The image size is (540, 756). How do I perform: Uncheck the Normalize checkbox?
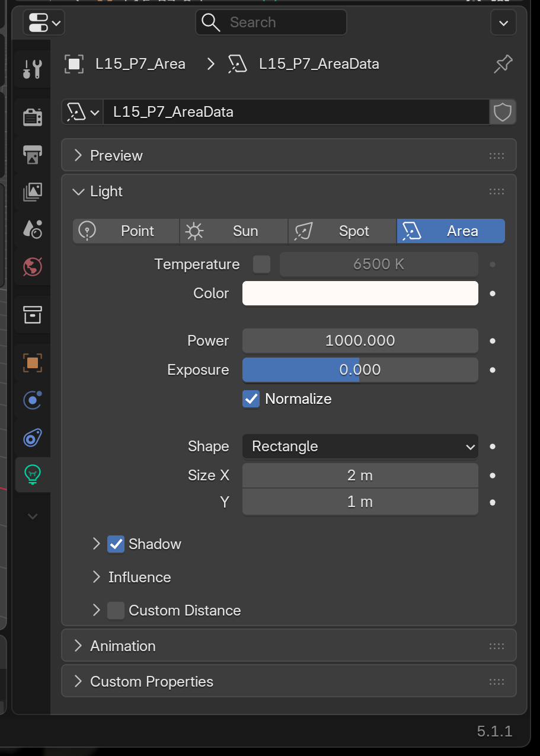251,398
